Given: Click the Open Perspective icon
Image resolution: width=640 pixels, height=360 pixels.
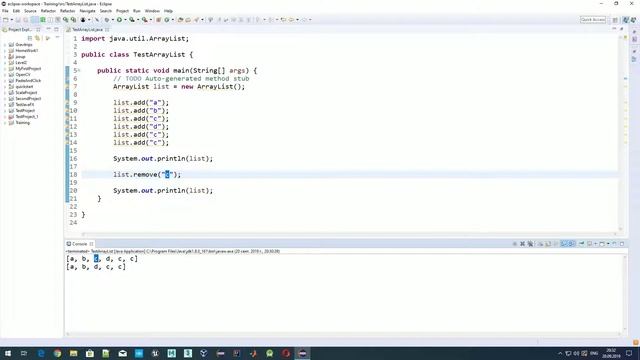Looking at the screenshot, I should [x=615, y=20].
